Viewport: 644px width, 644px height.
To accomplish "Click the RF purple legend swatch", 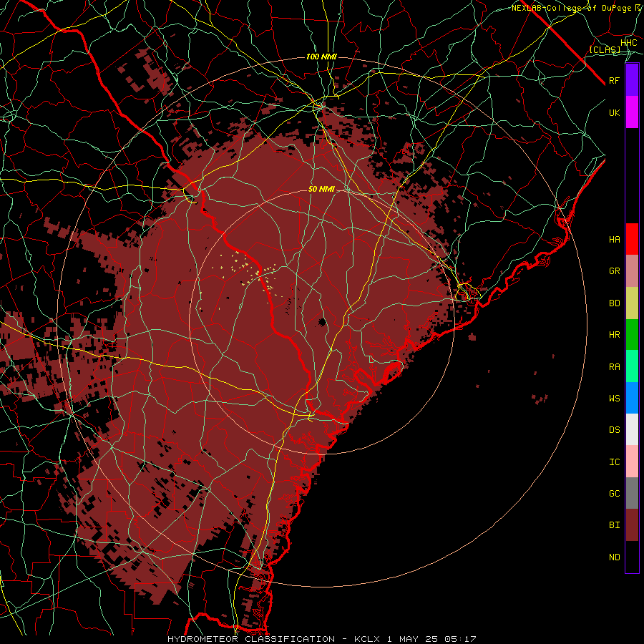I will 632,80.
